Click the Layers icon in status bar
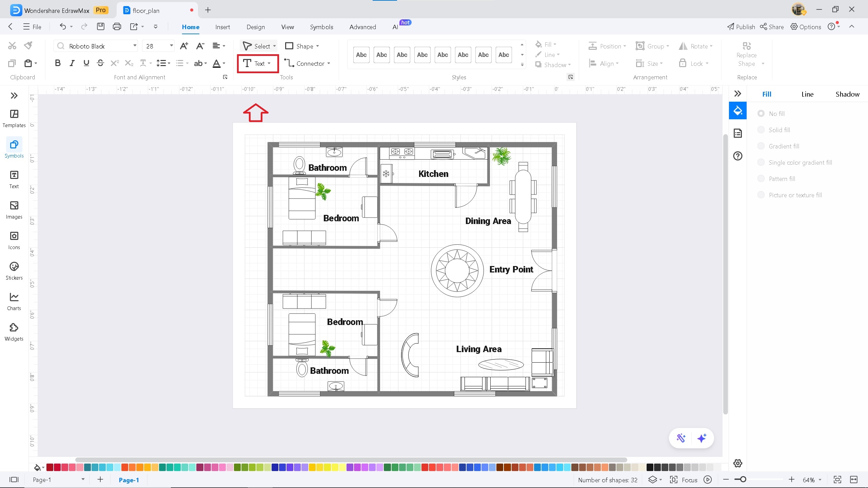Image resolution: width=868 pixels, height=488 pixels. [653, 480]
